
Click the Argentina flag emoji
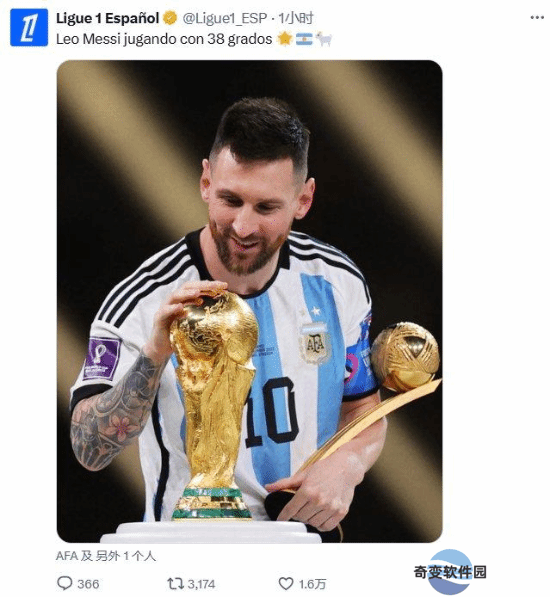304,39
